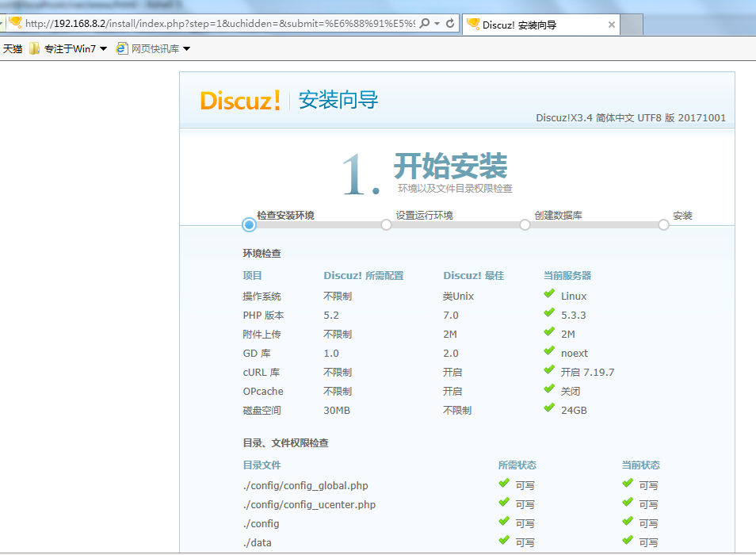
Task: Click the 当前服务器 column header
Action: tap(567, 275)
